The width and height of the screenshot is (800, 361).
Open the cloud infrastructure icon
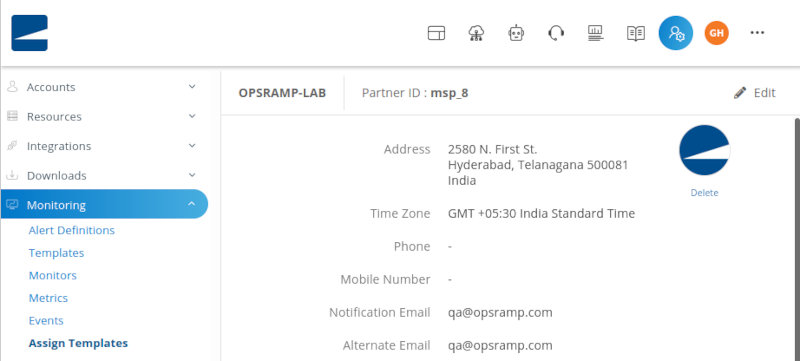point(477,33)
